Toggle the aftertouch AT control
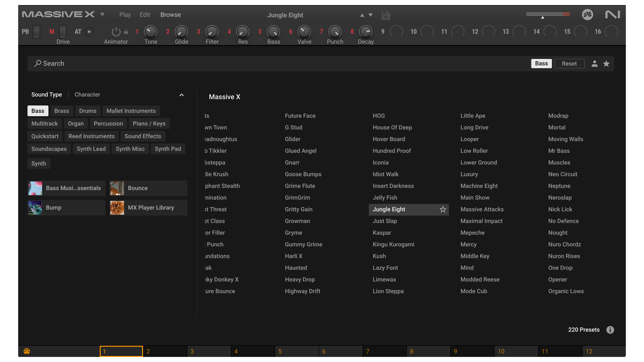This screenshot has width=644, height=362. coord(89,32)
